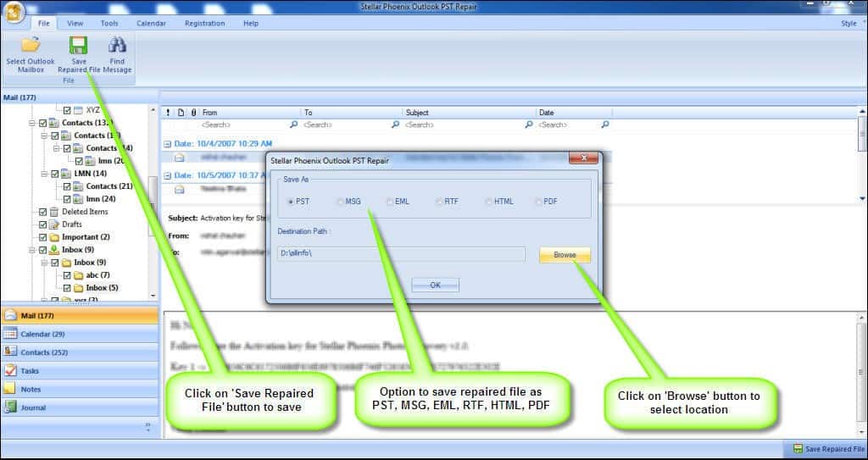
Task: Click the Calendar (29) pane icon
Action: [x=10, y=334]
